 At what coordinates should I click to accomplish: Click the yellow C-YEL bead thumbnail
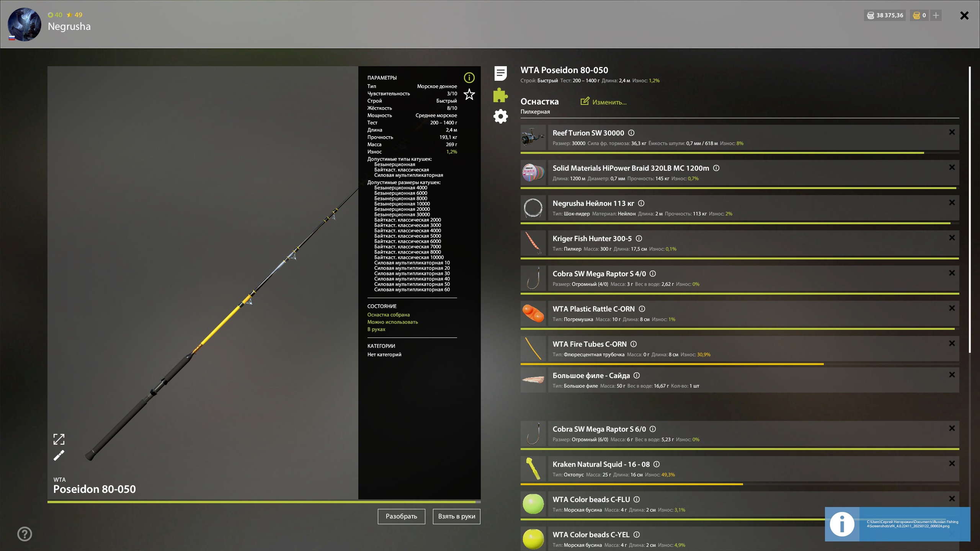point(533,539)
